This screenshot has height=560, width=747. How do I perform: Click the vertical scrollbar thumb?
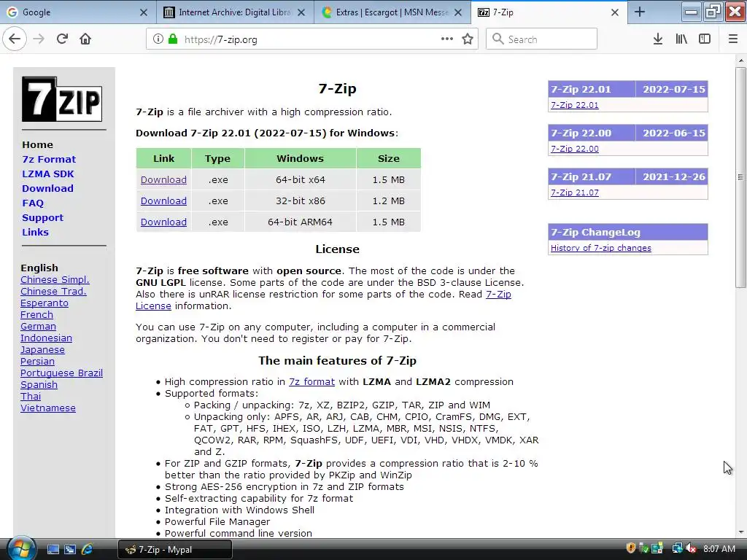[x=740, y=177]
